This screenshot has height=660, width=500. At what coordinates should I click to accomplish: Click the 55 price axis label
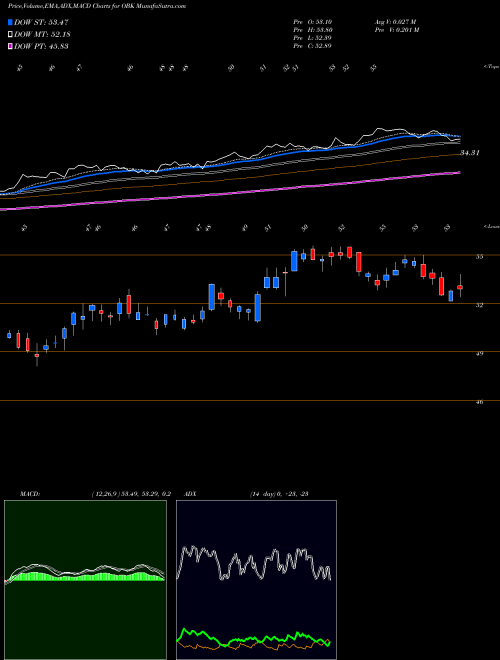click(x=479, y=257)
